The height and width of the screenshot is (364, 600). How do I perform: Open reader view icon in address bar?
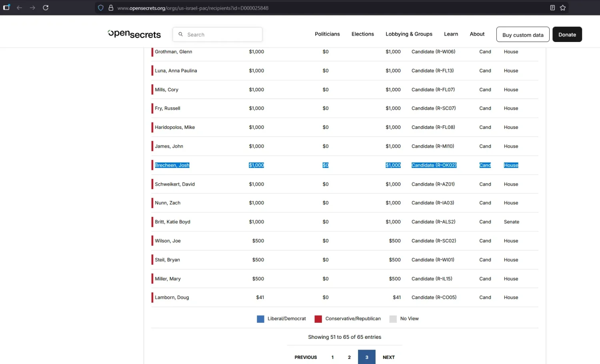pyautogui.click(x=552, y=8)
